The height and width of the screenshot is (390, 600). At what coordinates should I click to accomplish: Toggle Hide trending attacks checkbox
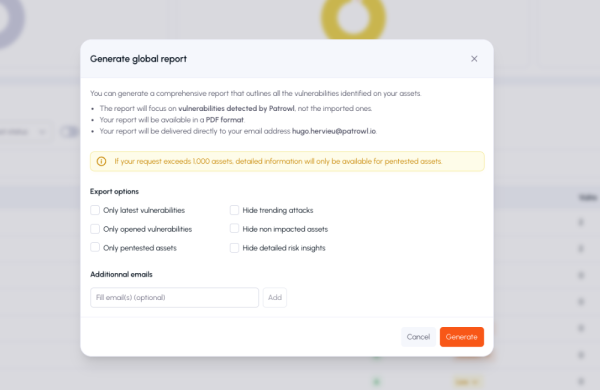234,210
